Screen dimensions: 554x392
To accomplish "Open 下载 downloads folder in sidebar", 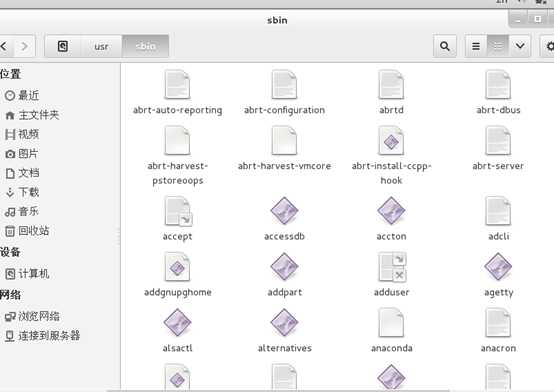I will (22, 192).
